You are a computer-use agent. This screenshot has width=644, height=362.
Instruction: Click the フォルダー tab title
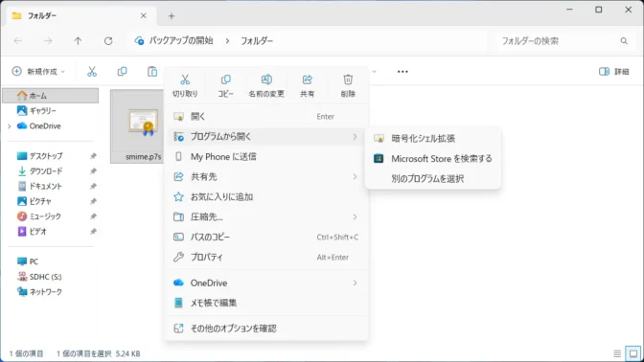click(42, 16)
